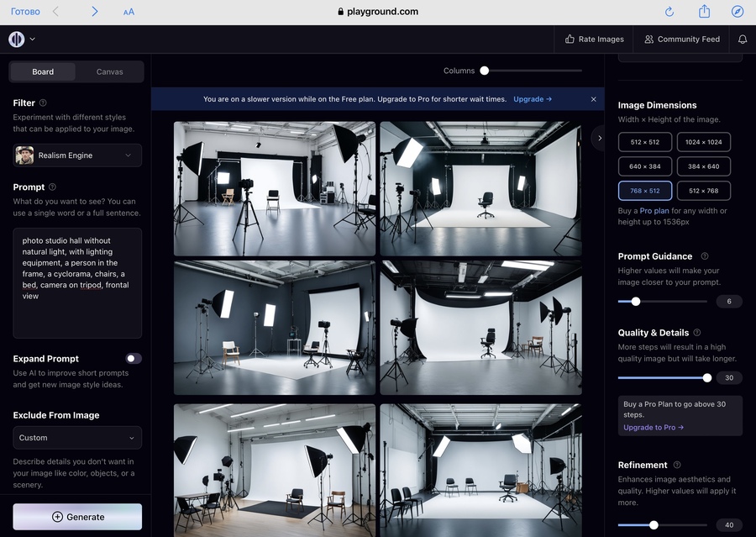Open top-left studio image with wooden chair
Viewport: 756px width, 537px height.
pyautogui.click(x=275, y=188)
